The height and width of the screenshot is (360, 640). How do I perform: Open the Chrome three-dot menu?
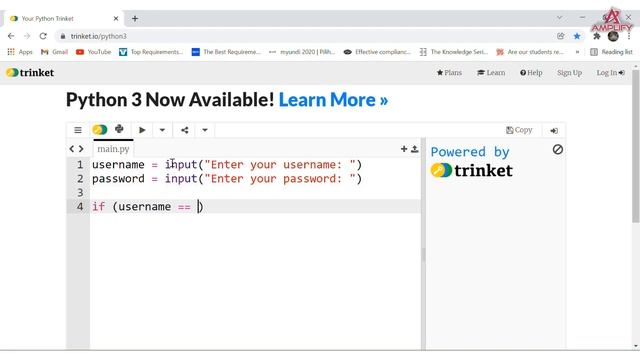629,36
